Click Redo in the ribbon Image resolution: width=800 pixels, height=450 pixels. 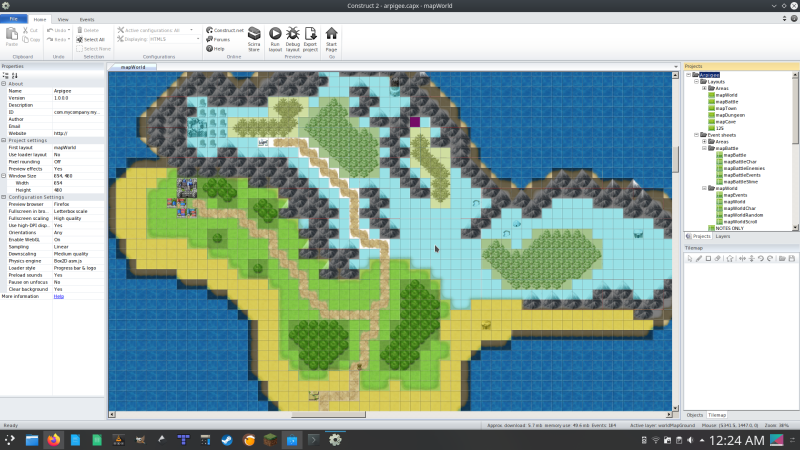pos(58,39)
